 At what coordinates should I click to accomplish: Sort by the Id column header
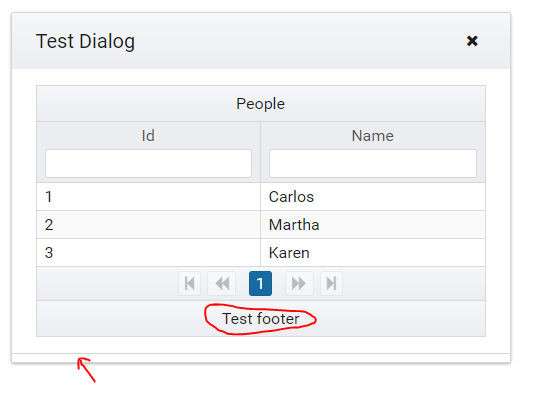[148, 136]
